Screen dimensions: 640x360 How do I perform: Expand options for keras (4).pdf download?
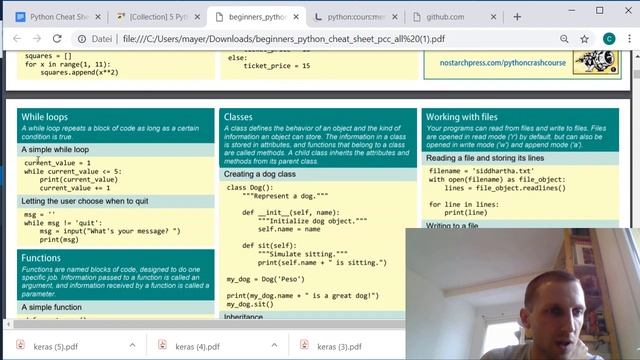(274, 345)
